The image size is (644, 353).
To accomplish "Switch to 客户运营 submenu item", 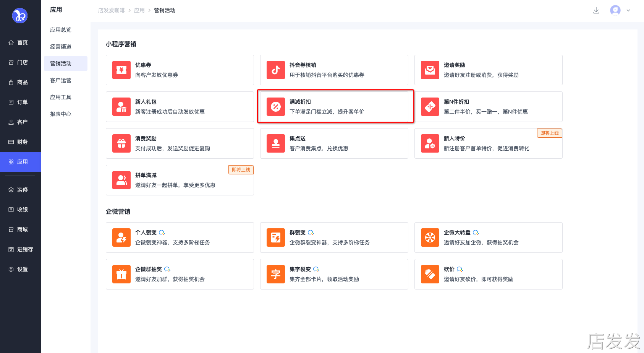I will [x=61, y=80].
